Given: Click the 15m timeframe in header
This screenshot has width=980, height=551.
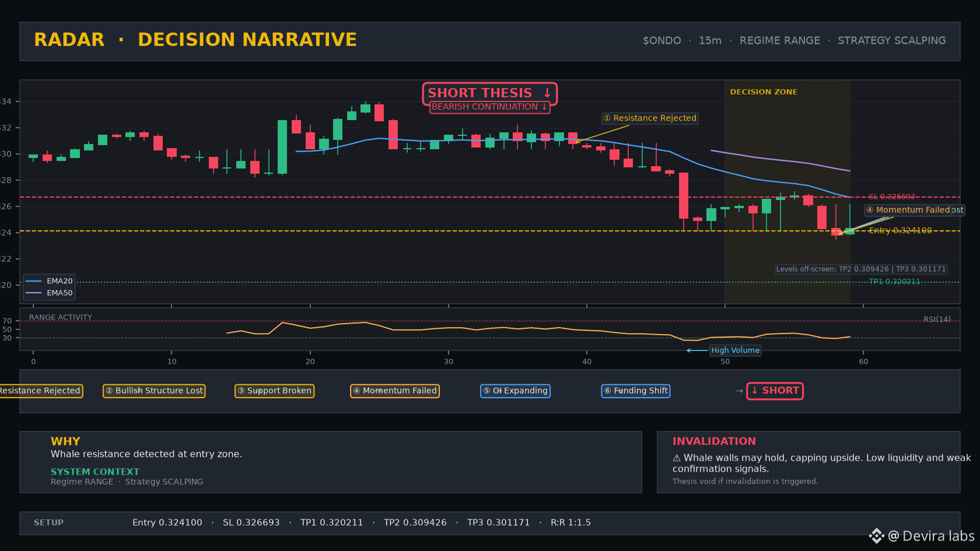Looking at the screenshot, I should pyautogui.click(x=710, y=41).
